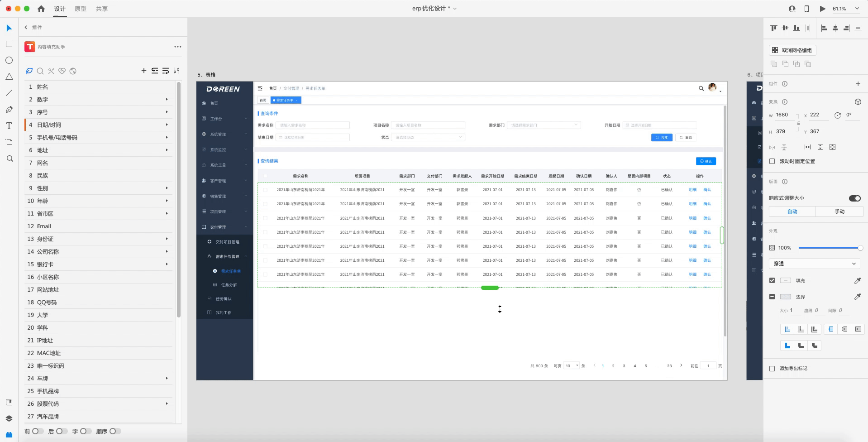Choose the Email fill item
This screenshot has height=442, width=868.
100,226
